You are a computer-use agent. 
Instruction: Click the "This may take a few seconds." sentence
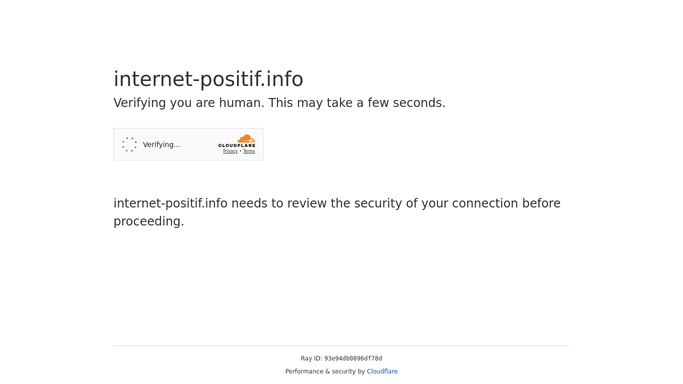357,103
